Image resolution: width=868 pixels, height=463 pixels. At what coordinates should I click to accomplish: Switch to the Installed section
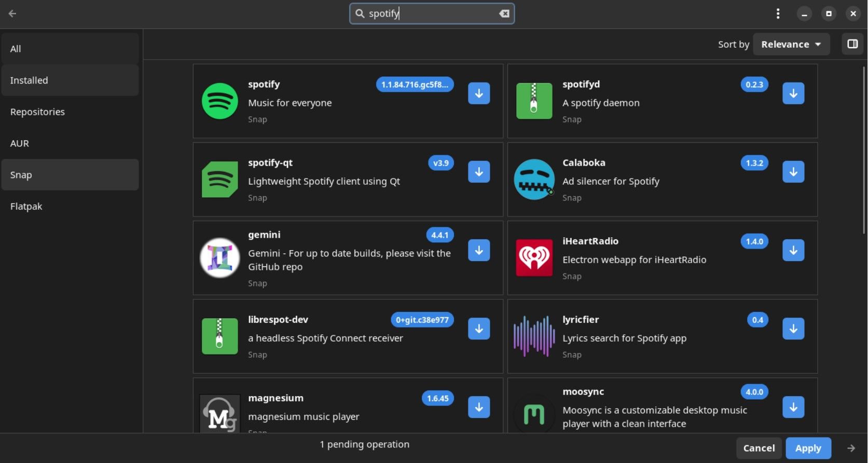[x=70, y=80]
